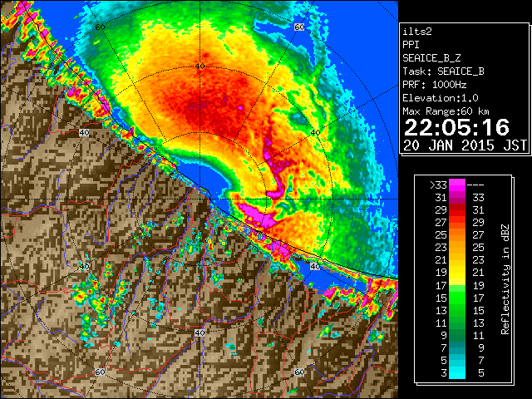The image size is (532, 399).
Task: Click the teal 7–9 dBZ legend band
Action: [x=457, y=347]
